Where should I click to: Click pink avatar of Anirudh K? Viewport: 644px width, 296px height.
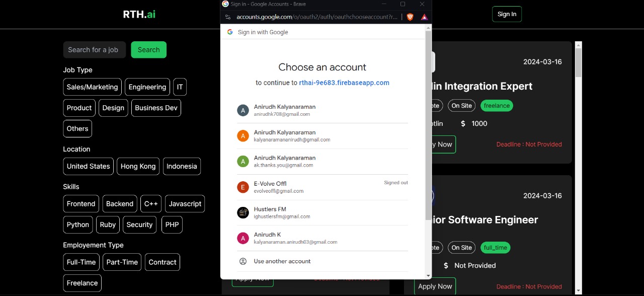(x=243, y=238)
